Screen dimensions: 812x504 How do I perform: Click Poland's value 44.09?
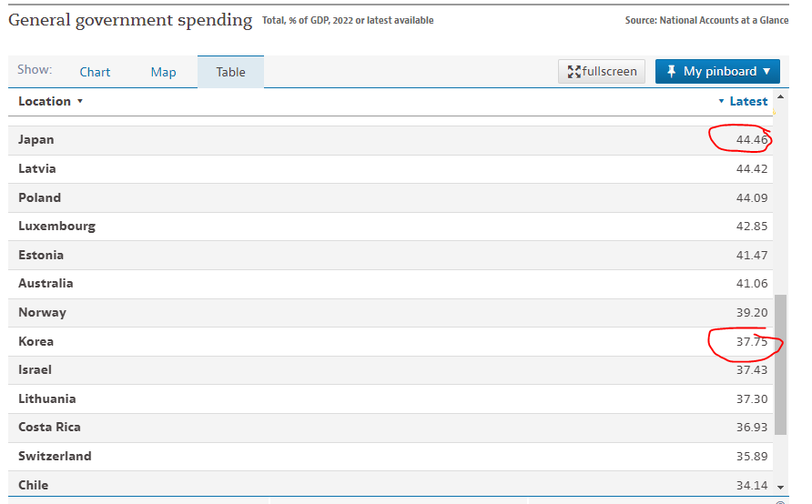point(751,197)
